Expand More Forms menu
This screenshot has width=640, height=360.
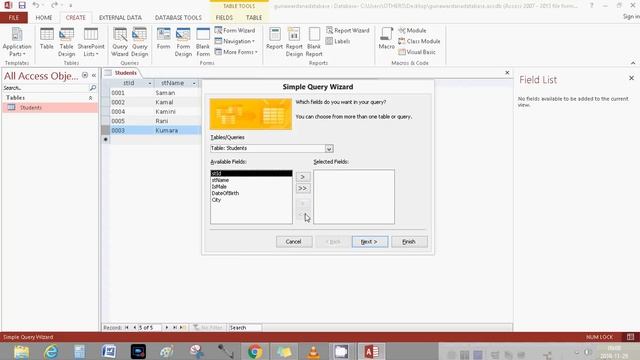[236, 52]
